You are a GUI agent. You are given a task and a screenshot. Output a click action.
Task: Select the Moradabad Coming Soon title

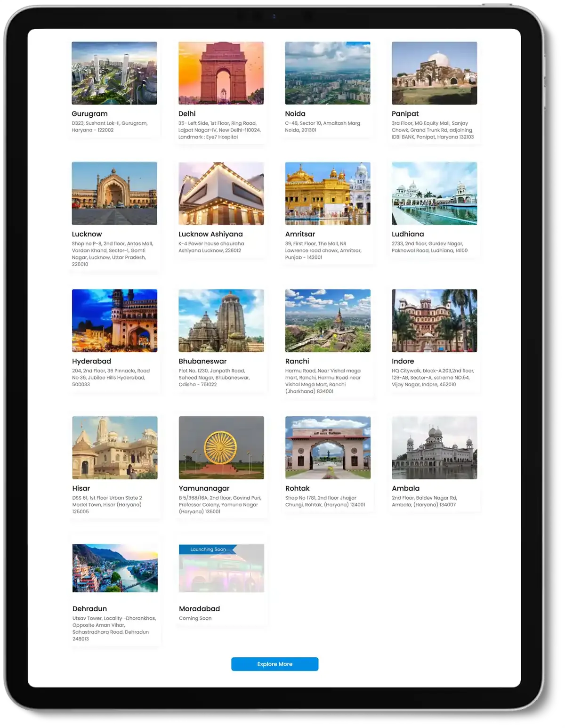(x=199, y=609)
